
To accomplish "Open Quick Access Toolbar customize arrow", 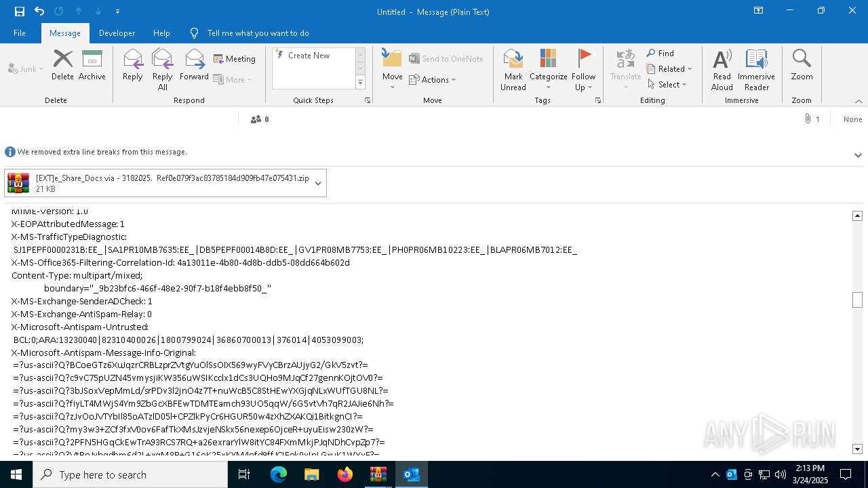I will [117, 12].
